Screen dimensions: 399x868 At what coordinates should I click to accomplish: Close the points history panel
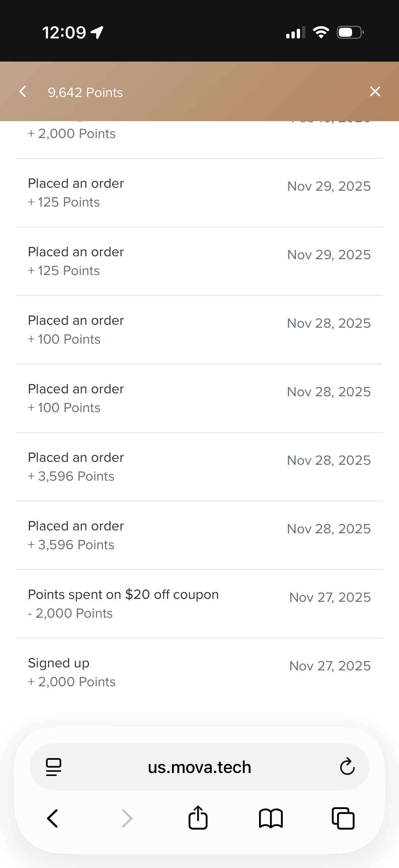click(375, 91)
